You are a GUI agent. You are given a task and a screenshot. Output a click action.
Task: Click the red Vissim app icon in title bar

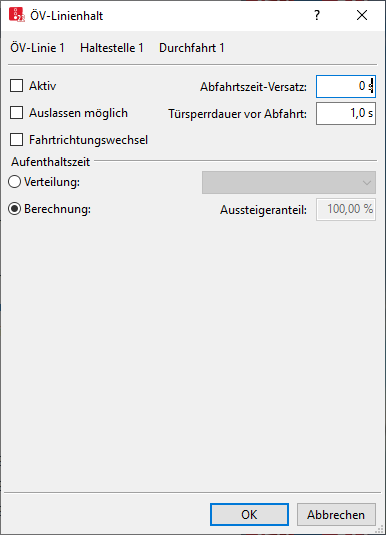[17, 15]
